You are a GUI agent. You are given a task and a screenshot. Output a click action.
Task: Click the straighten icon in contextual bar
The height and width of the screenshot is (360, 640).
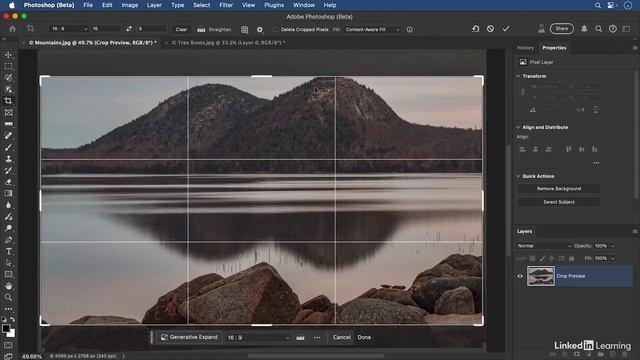tap(300, 338)
